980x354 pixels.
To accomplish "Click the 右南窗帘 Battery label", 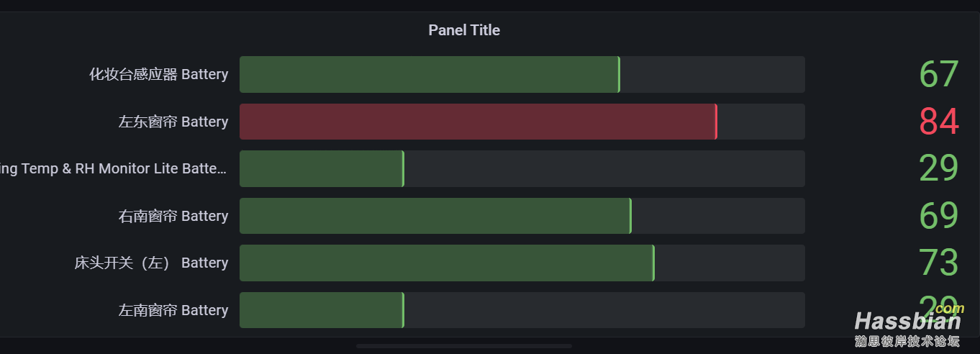I will tap(173, 216).
